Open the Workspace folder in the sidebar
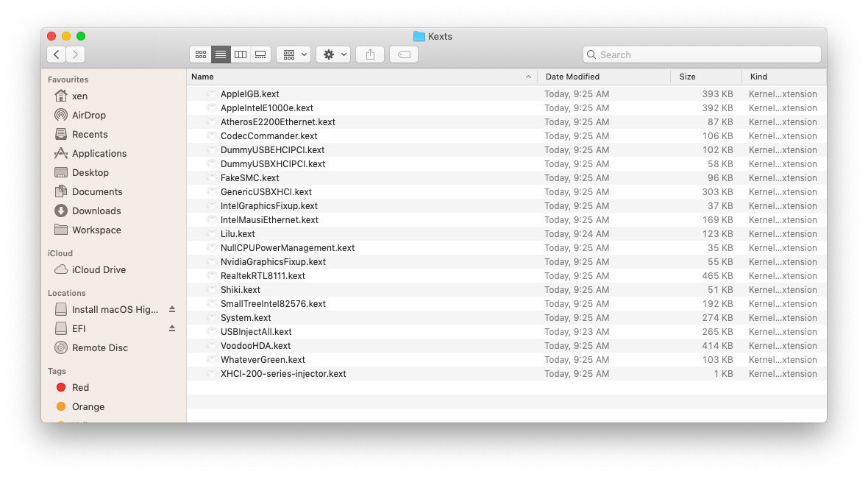This screenshot has width=868, height=477. pos(96,230)
